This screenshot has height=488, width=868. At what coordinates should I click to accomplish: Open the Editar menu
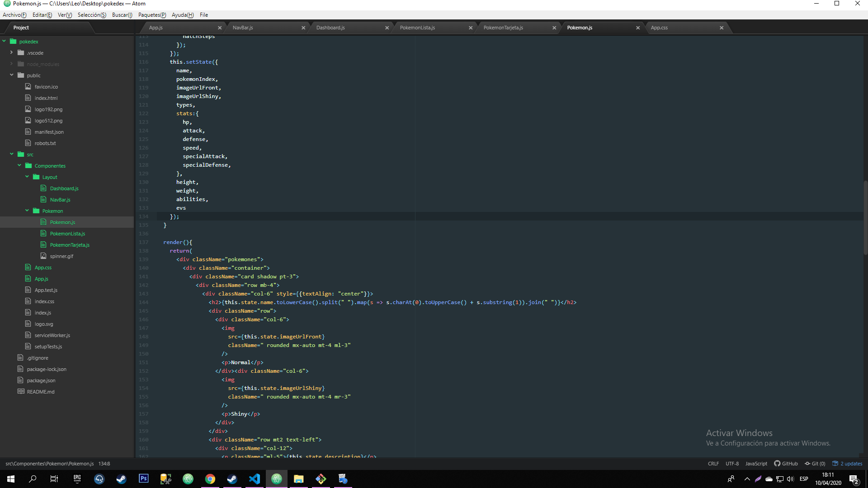pos(42,15)
